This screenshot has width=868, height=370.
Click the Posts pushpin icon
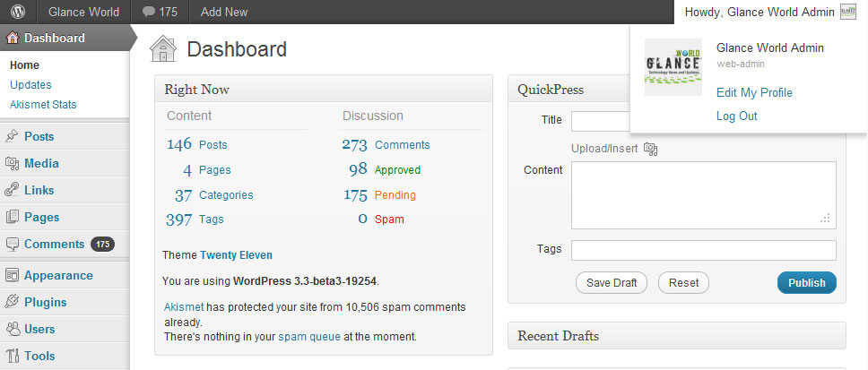point(12,136)
